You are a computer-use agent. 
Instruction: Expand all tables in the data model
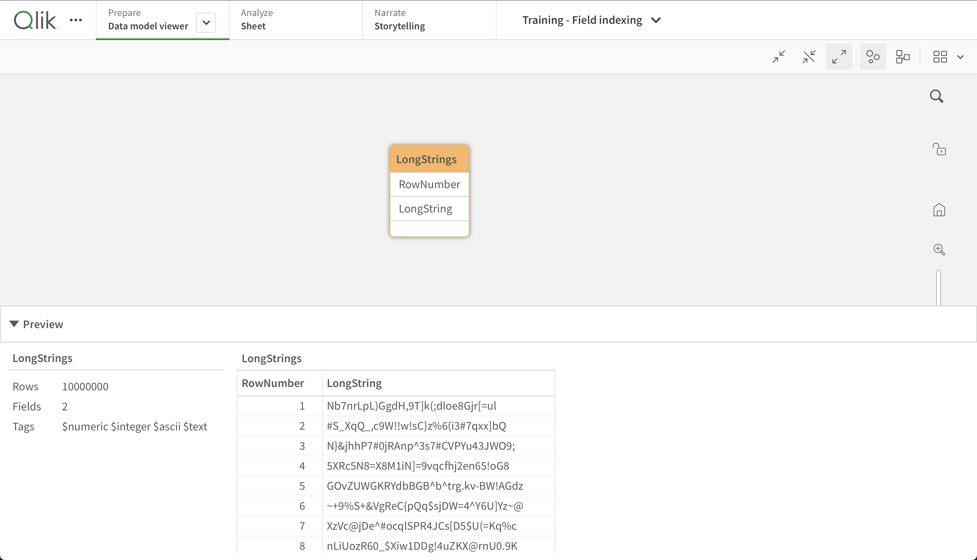839,56
